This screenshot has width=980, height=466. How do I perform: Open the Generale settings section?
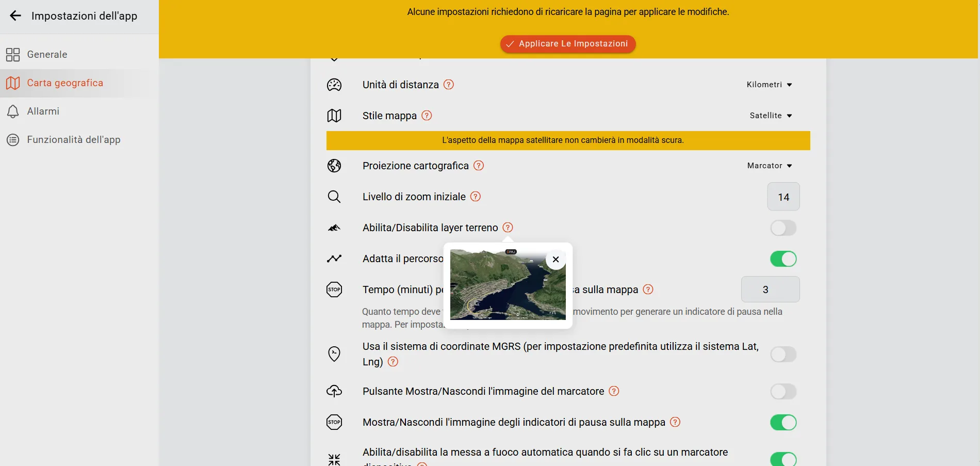coord(47,55)
